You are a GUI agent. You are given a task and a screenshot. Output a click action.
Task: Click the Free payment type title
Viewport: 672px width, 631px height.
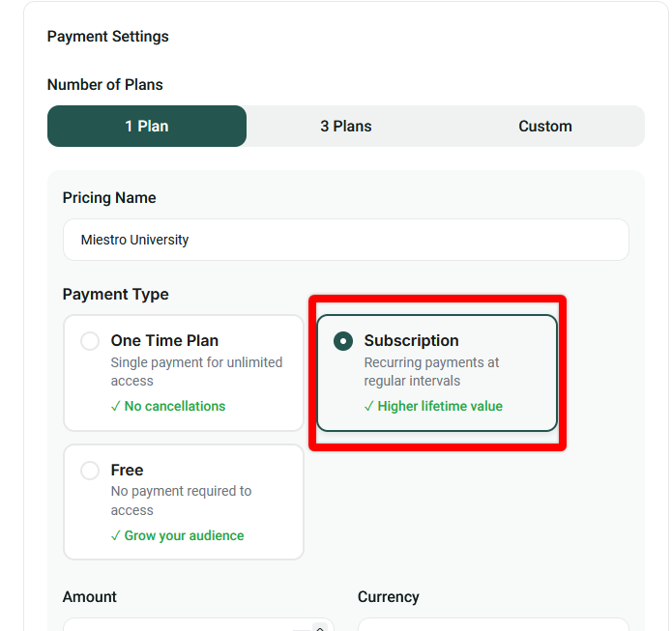(127, 470)
